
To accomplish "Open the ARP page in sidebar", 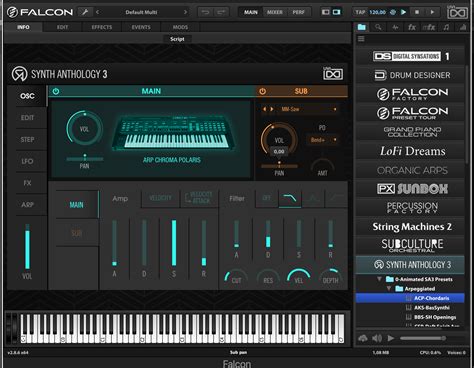I will [x=27, y=205].
